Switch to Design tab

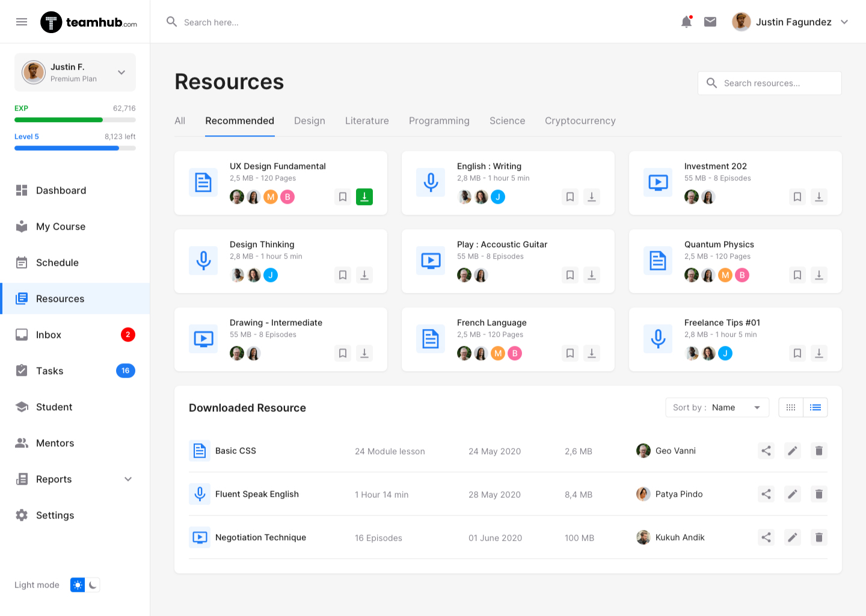point(310,121)
